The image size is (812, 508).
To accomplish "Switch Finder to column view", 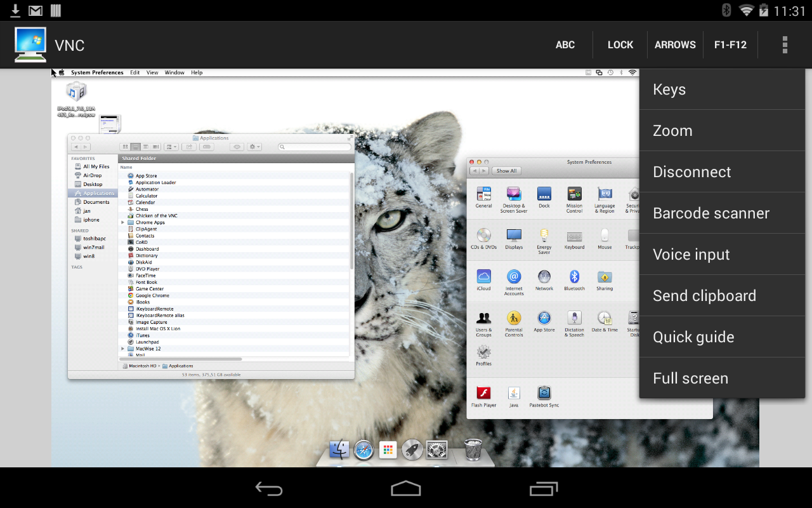I will coord(145,147).
